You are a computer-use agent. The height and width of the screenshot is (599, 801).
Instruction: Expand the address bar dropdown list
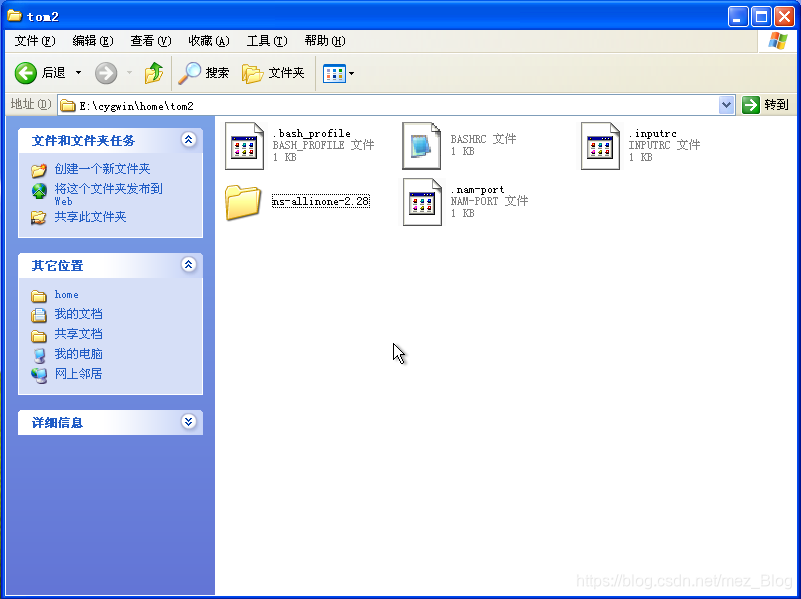pyautogui.click(x=726, y=105)
